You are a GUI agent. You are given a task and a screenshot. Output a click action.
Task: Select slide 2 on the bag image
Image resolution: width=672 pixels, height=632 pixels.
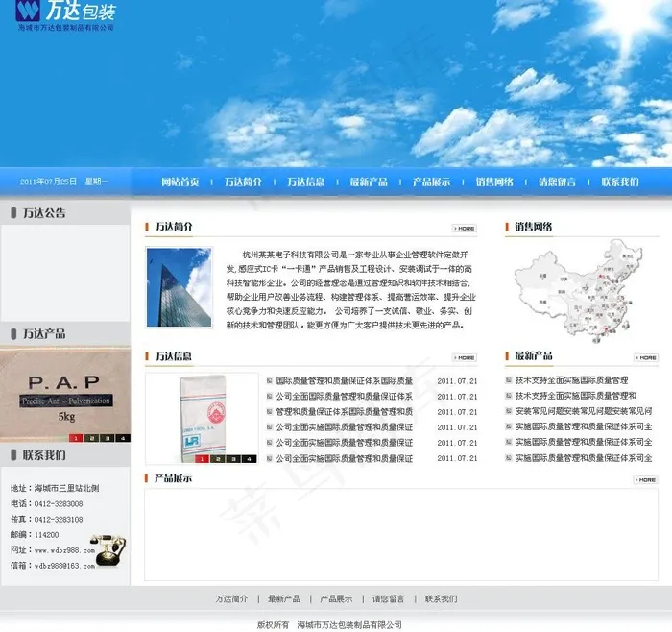coord(218,459)
